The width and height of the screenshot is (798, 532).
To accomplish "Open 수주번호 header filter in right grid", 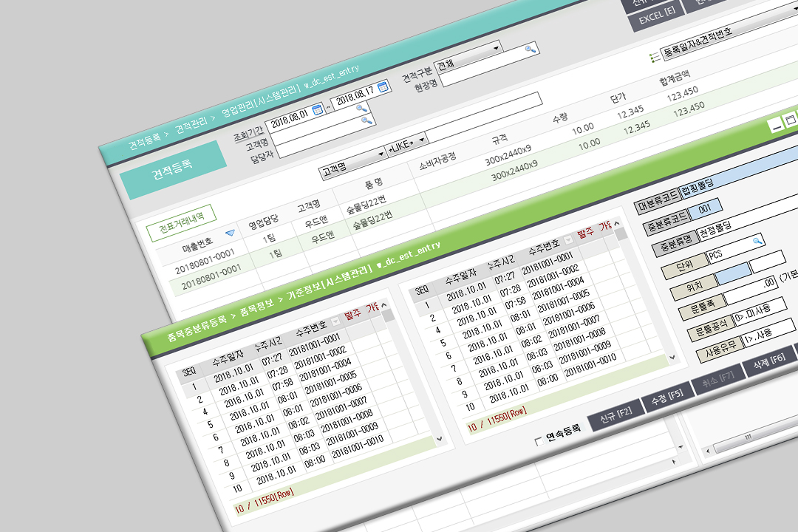I will click(x=568, y=239).
